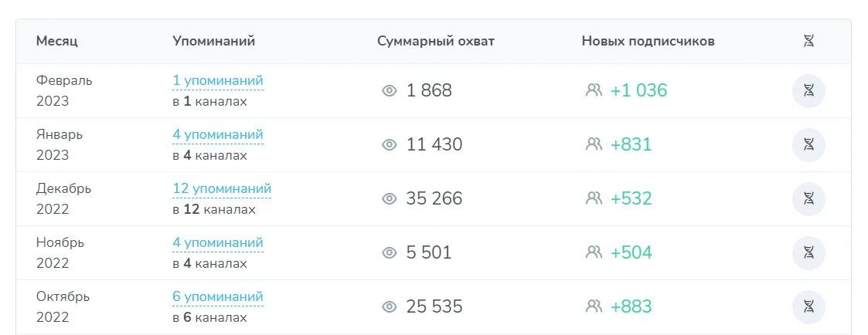Click the subscribers icon beside +1 036
The width and height of the screenshot is (868, 335).
click(594, 90)
